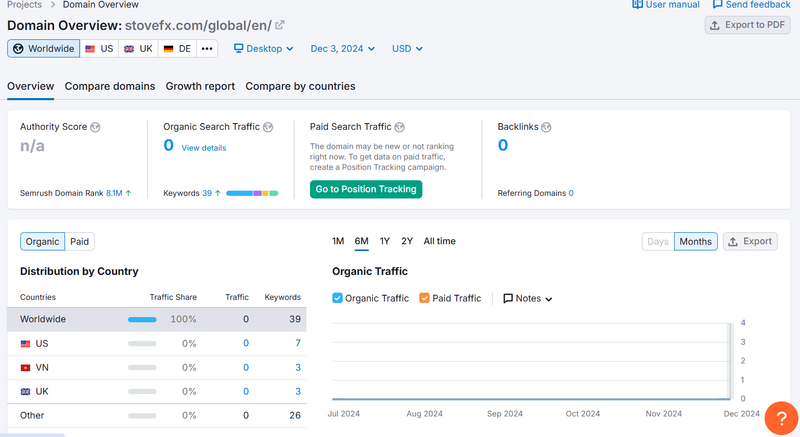Click the US traffic share bar
This screenshot has width=800, height=437.
pyautogui.click(x=142, y=344)
